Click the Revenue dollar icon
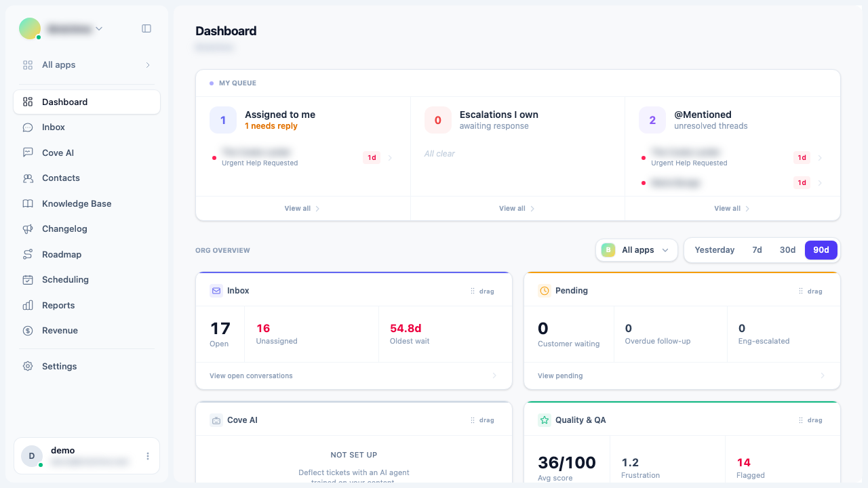The height and width of the screenshot is (488, 868). 28,331
